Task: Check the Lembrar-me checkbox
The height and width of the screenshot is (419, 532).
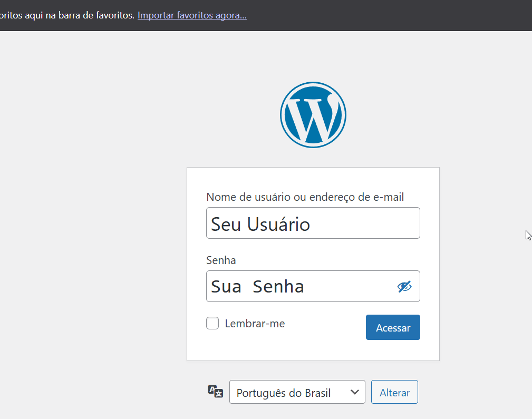Action: tap(212, 323)
